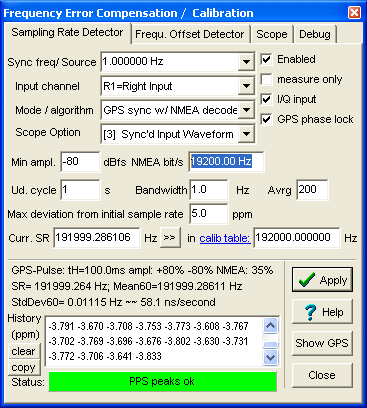Focus the Bandwidth input field
This screenshot has width=367, height=408.
209,190
